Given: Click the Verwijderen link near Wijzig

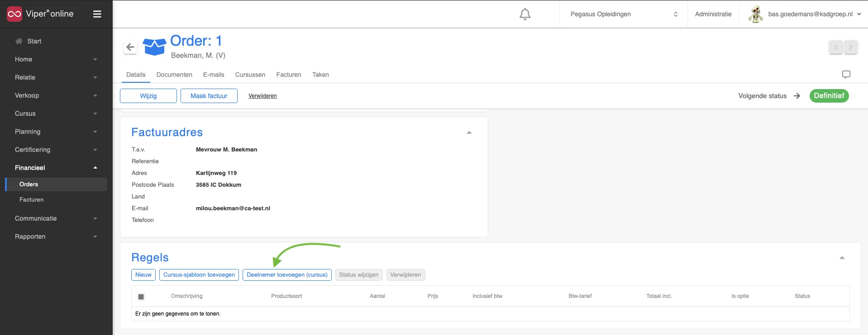Looking at the screenshot, I should click(x=262, y=96).
